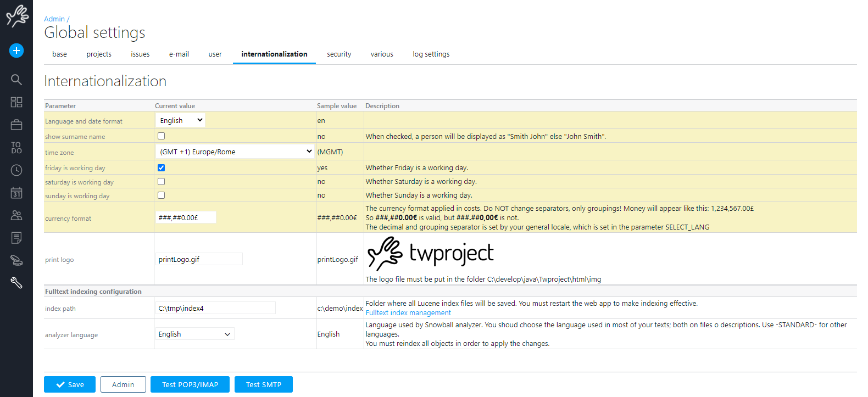Open the analyzer language dropdown
Viewport: 868px width, 397px height.
pos(194,334)
